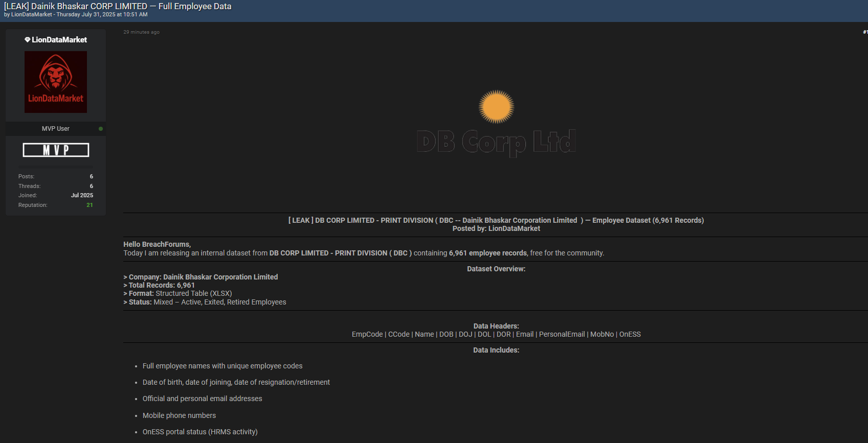Click the DB Corp Ltd sun logo image
This screenshot has width=868, height=443.
coord(496,123)
